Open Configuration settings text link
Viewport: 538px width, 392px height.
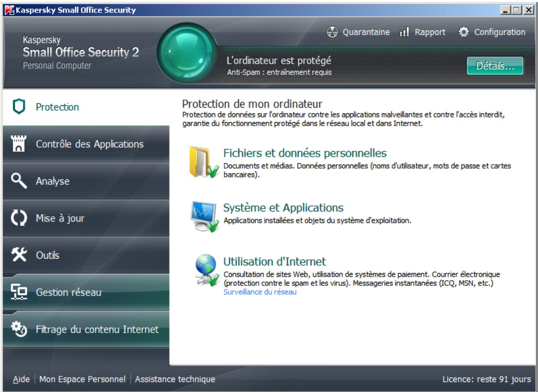tap(500, 32)
